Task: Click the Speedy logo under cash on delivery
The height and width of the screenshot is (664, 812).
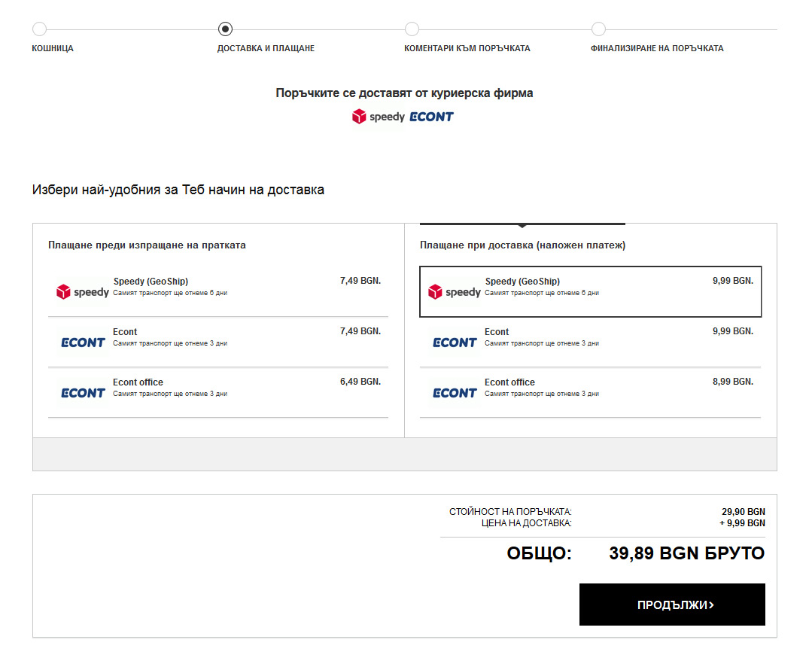Action: tap(454, 292)
